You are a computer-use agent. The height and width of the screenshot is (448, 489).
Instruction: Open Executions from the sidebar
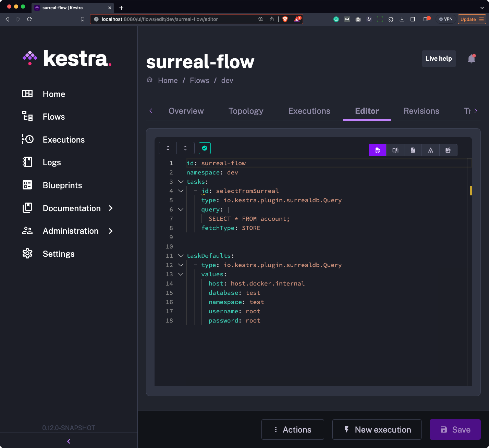click(64, 140)
